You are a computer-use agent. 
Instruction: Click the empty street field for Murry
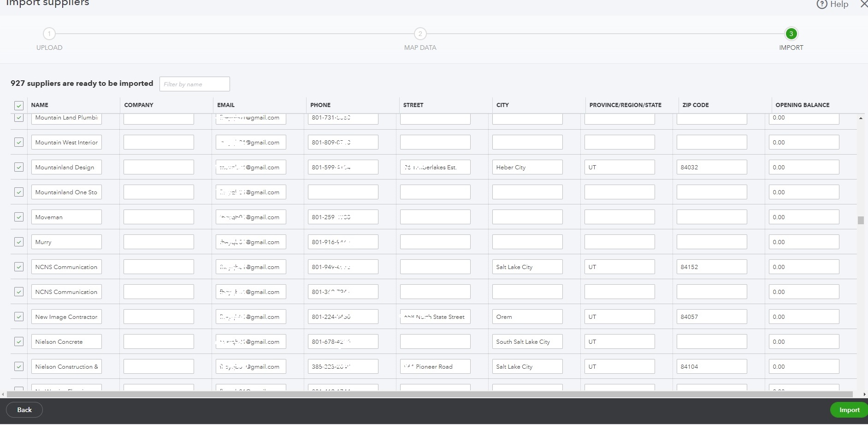pyautogui.click(x=435, y=242)
